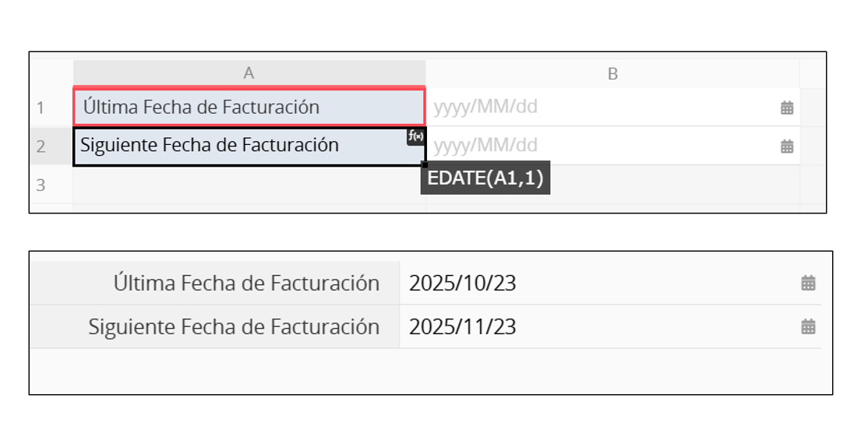Click the formula fx icon on cell A2
The image size is (868, 430).
coord(416,136)
